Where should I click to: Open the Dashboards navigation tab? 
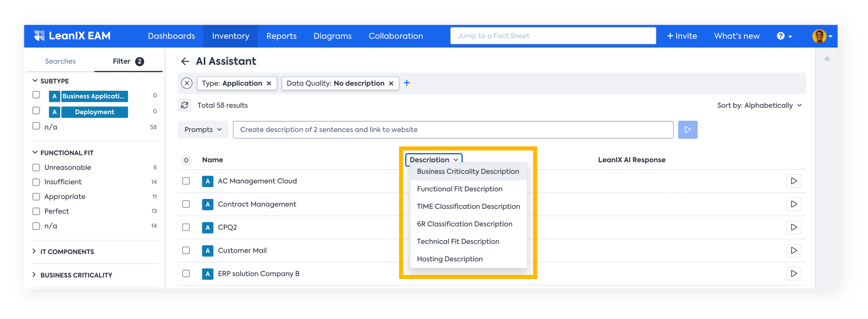[x=171, y=36]
